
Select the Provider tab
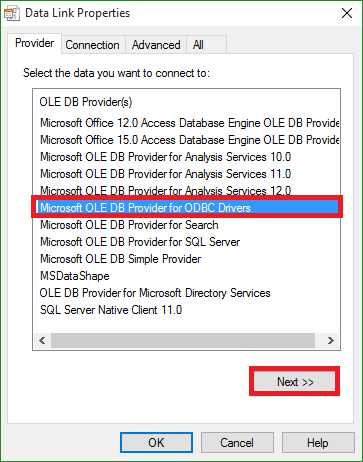pyautogui.click(x=35, y=43)
